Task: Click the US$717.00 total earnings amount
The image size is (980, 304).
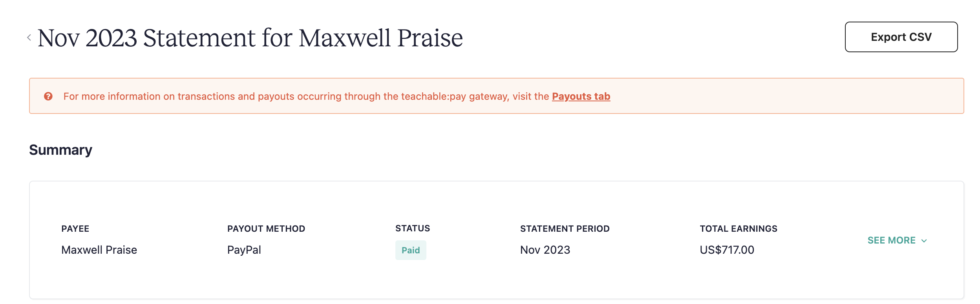Action: (x=726, y=250)
